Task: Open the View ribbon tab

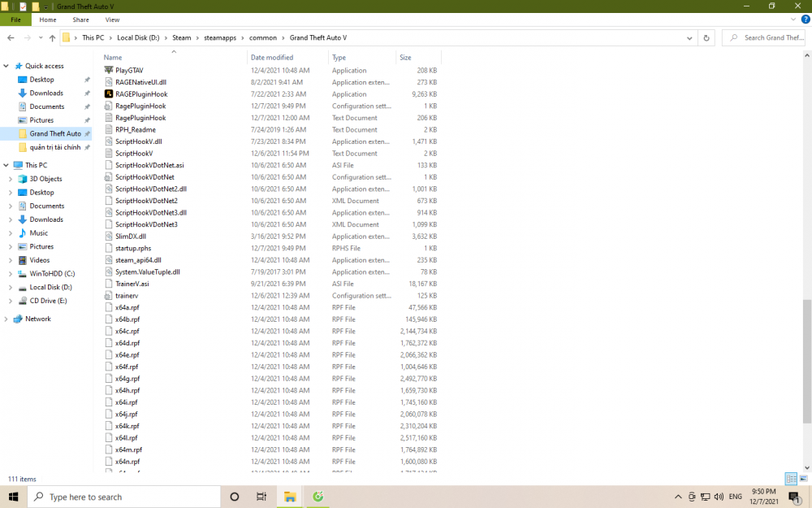Action: tap(112, 20)
